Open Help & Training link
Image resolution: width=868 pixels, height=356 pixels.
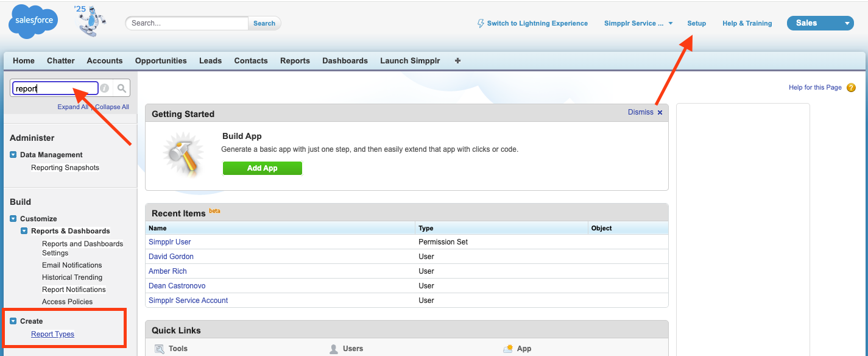coord(747,23)
